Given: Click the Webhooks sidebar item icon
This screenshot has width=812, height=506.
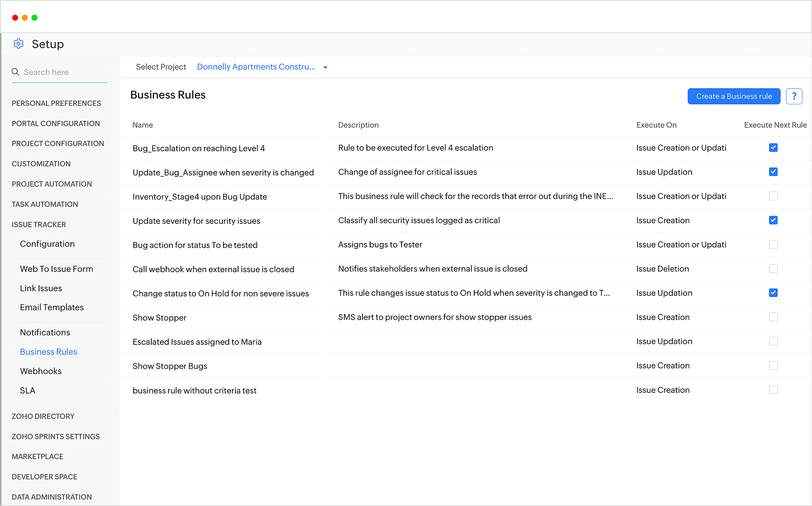Looking at the screenshot, I should [41, 370].
